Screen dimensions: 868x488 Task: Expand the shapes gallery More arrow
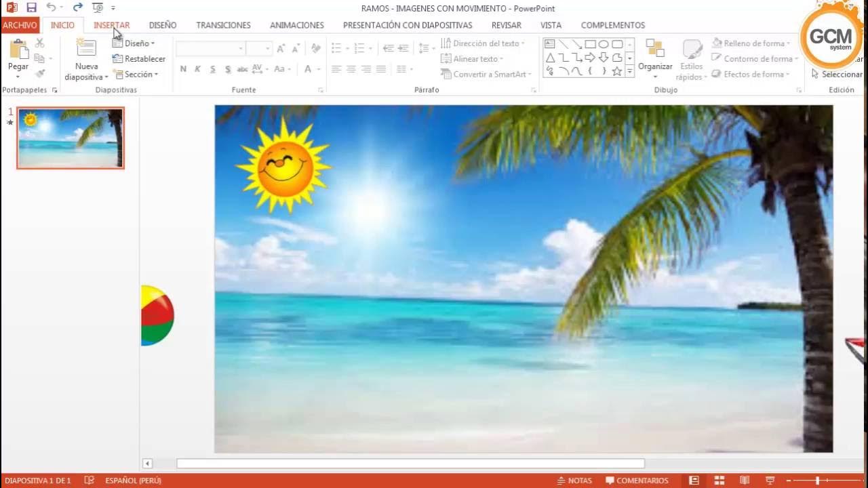629,71
